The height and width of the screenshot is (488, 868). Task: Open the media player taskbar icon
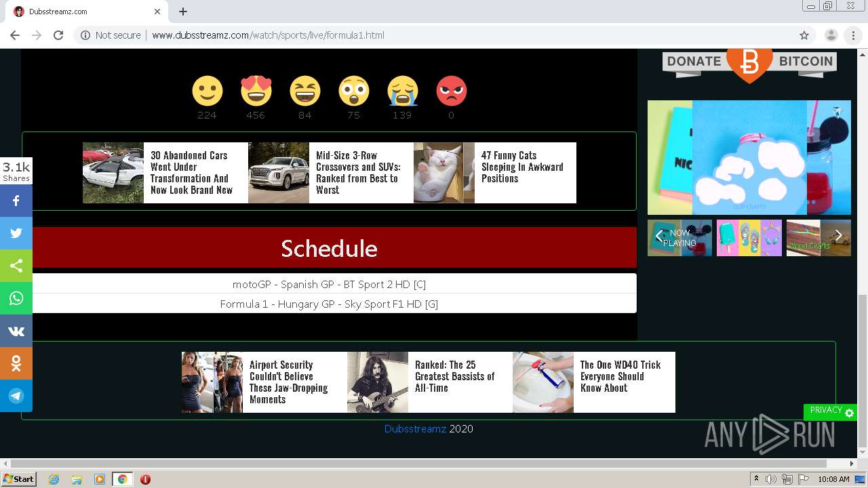[100, 479]
